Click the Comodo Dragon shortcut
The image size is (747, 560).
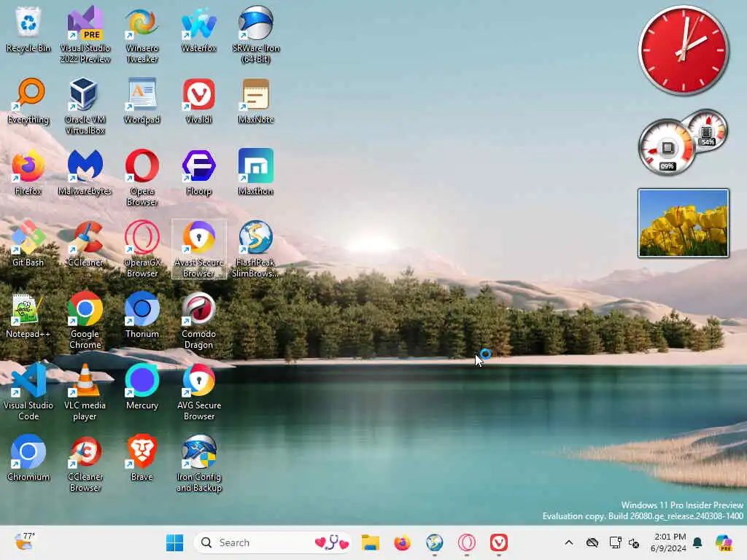(198, 320)
